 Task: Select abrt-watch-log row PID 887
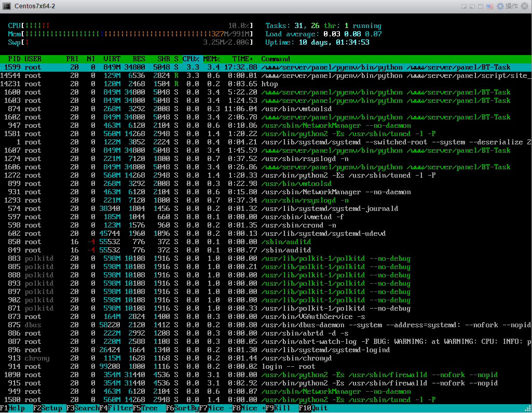coord(266,342)
